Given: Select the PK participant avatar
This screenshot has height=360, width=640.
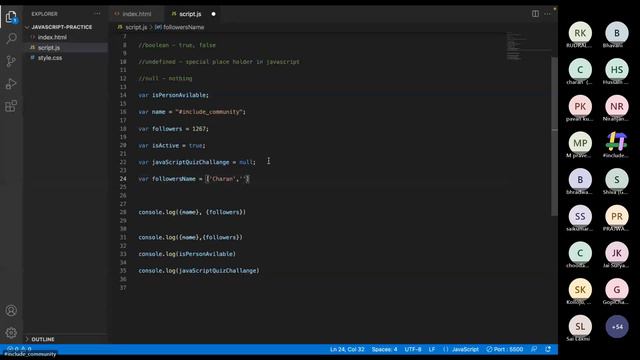Looking at the screenshot, I should click(580, 107).
